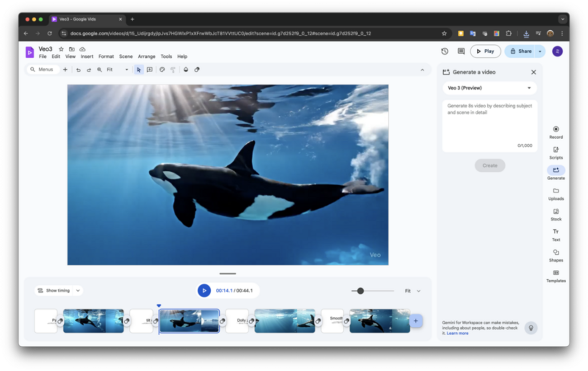Open the Veo 3 (Preview) model dropdown
Viewport: 588px width, 371px height.
[489, 88]
